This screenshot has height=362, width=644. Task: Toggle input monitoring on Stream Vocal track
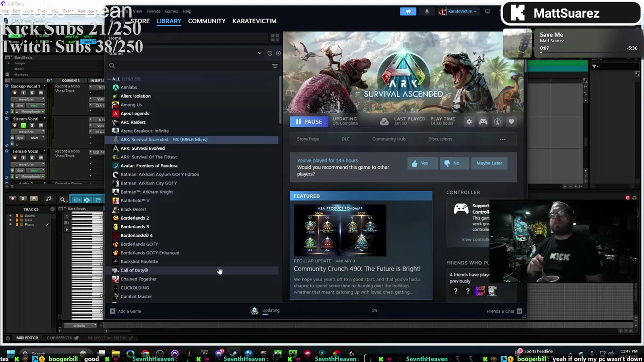tap(23, 125)
